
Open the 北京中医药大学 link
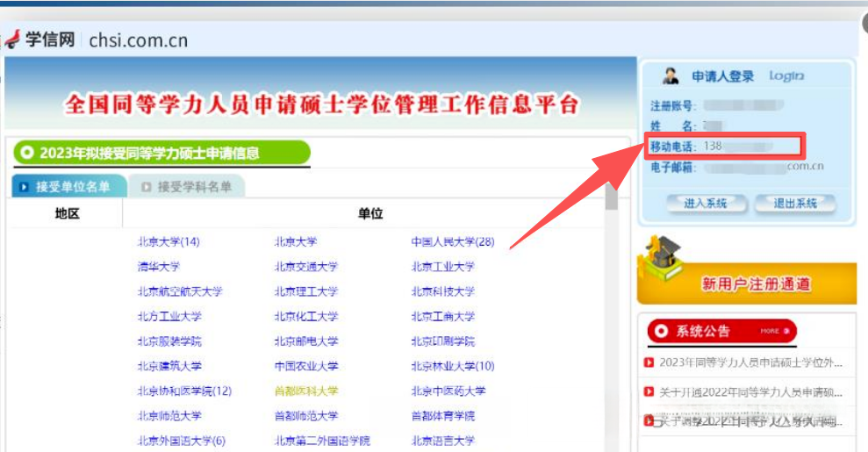[x=448, y=391]
